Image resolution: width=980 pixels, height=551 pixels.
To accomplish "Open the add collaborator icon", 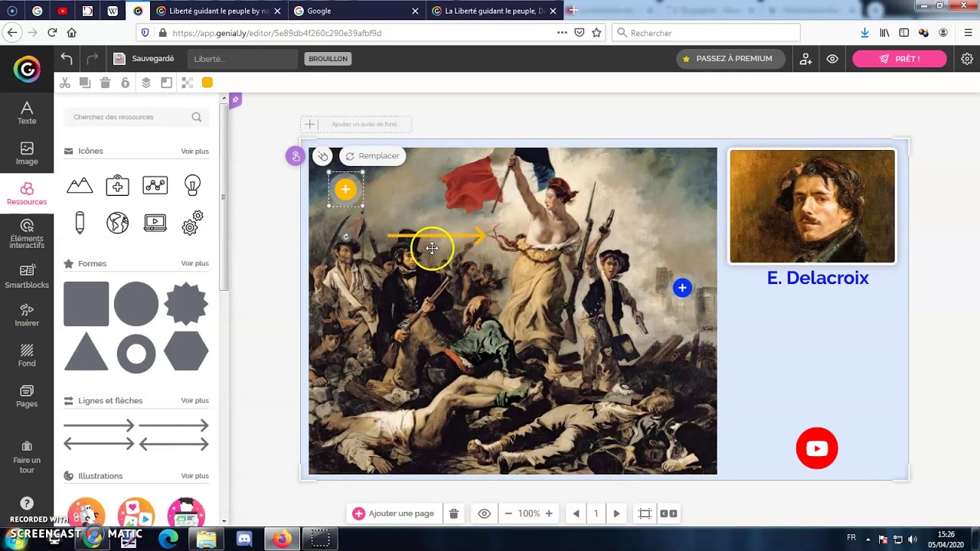I will (x=805, y=59).
